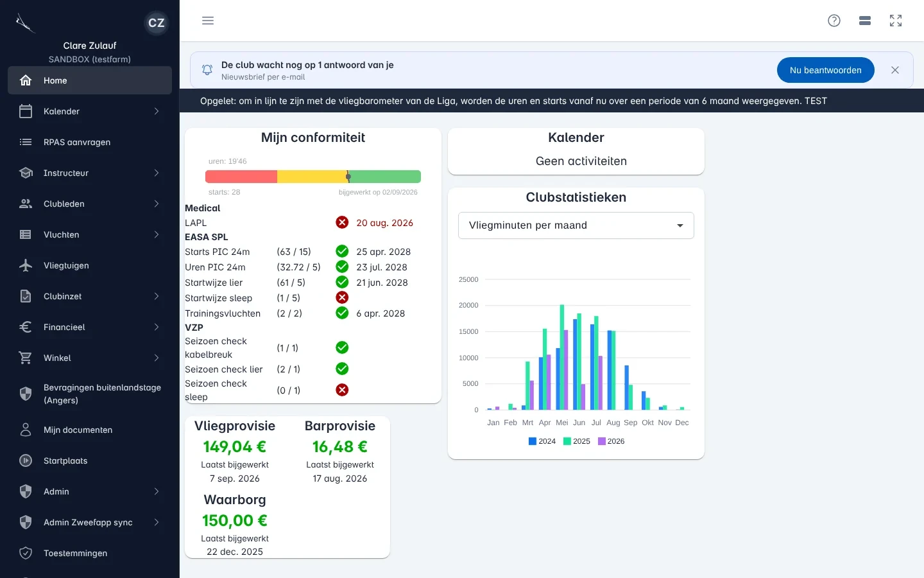The image size is (924, 578).
Task: Click the Mijn documenten person icon
Action: click(26, 430)
